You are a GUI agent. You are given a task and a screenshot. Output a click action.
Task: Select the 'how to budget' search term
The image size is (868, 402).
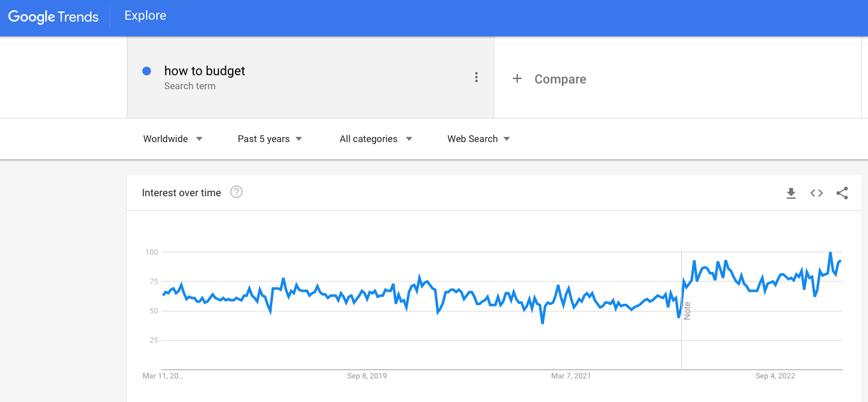[205, 71]
